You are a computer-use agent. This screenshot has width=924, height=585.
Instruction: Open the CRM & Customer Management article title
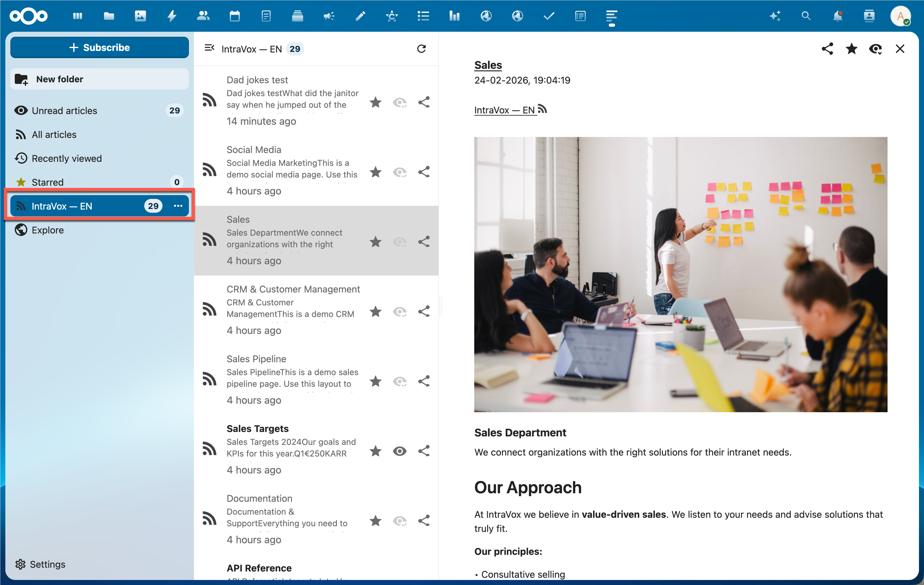[293, 289]
